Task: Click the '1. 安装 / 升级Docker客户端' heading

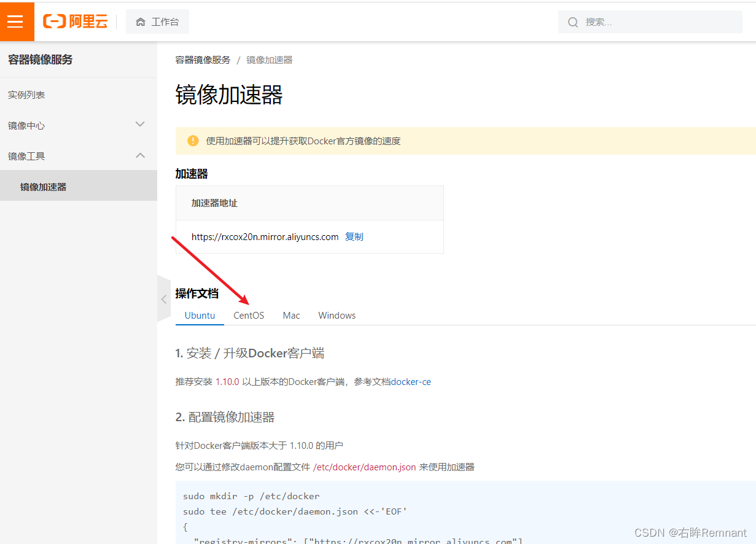Action: [x=250, y=353]
